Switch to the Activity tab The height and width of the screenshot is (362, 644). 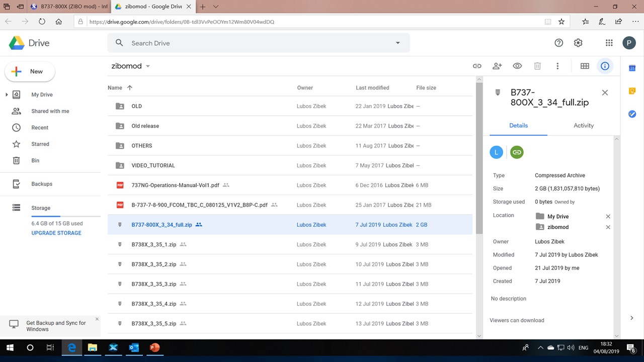coord(584,125)
